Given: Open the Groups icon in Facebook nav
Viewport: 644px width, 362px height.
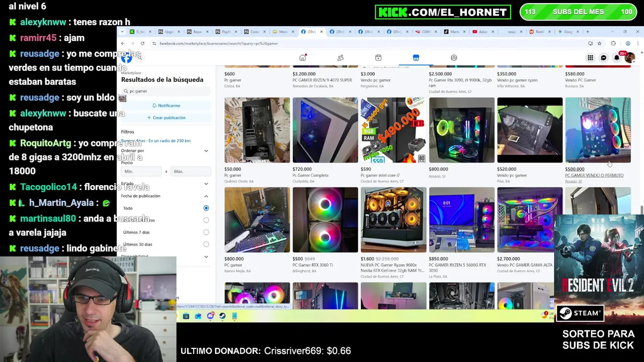Looking at the screenshot, I should point(454,58).
